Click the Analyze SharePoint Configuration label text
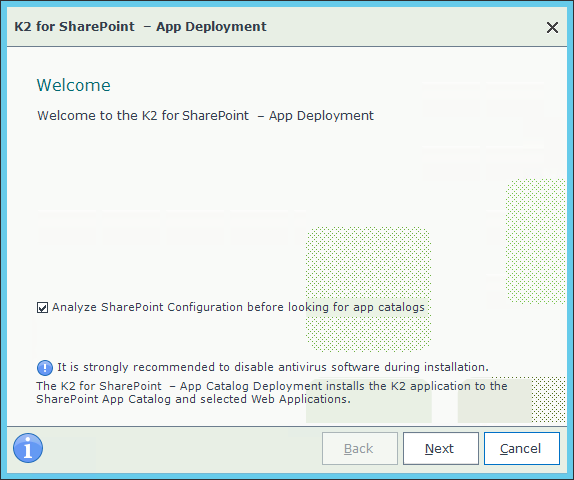The image size is (574, 480). 238,307
